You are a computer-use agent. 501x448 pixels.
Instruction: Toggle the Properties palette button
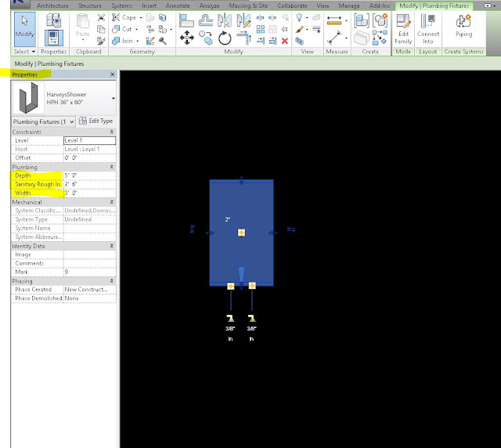point(53,38)
